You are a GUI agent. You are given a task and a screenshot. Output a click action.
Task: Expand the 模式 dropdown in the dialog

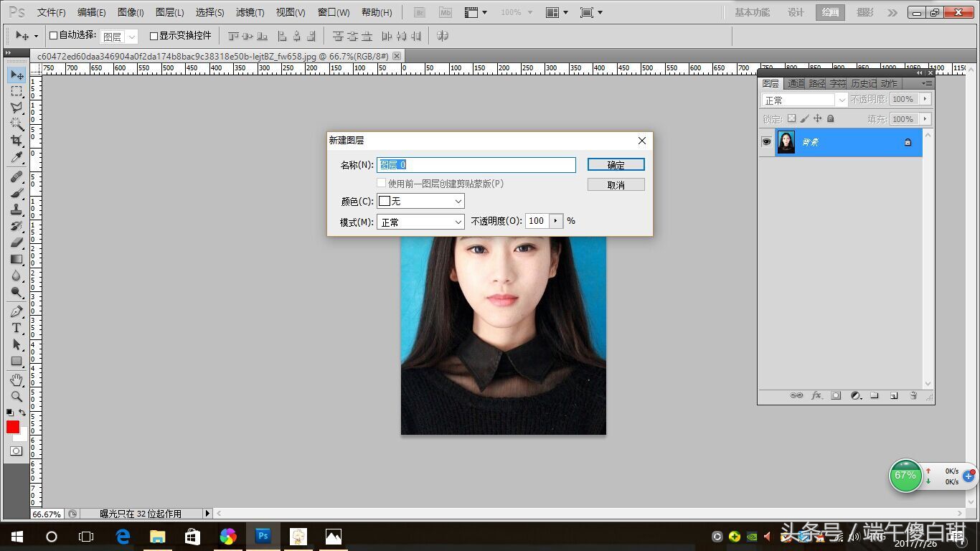click(x=420, y=222)
